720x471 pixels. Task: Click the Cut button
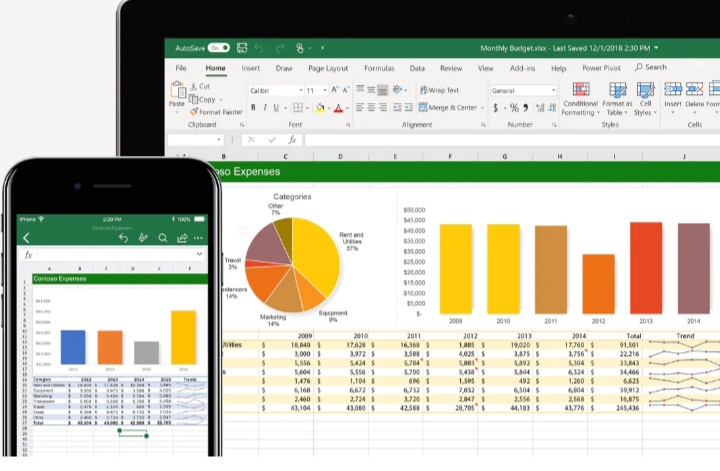(200, 86)
